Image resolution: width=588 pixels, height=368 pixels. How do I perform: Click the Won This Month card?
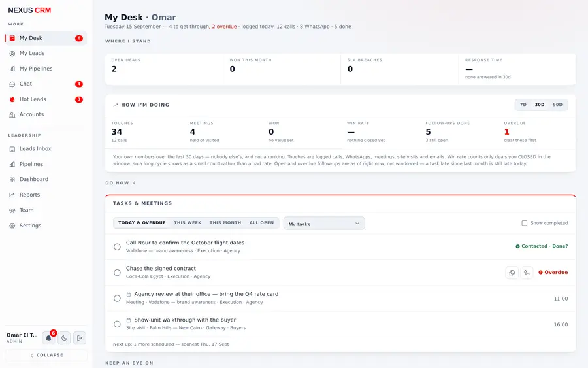[x=282, y=69]
